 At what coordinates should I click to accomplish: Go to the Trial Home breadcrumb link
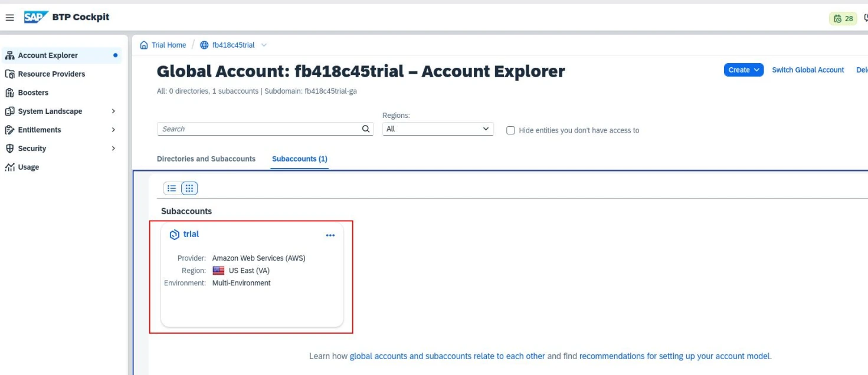pos(169,45)
